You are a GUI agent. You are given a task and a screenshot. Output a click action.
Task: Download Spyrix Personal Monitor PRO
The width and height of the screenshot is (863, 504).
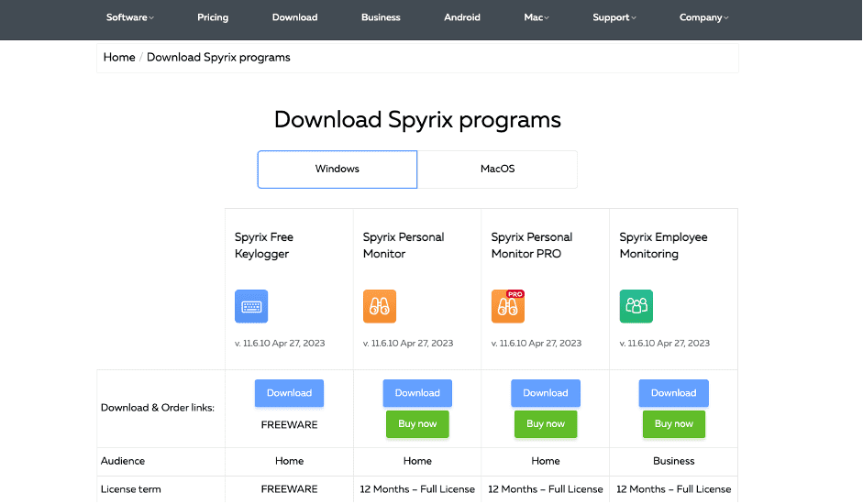546,393
